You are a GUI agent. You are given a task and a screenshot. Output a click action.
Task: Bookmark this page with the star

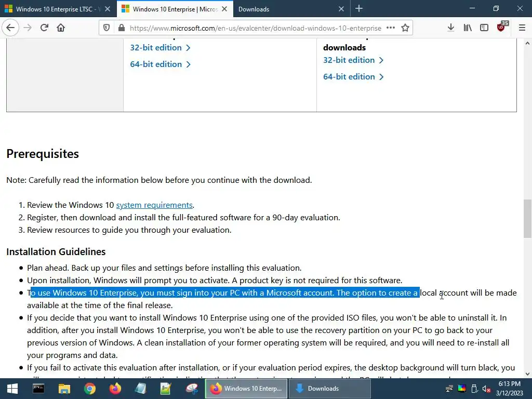click(405, 28)
